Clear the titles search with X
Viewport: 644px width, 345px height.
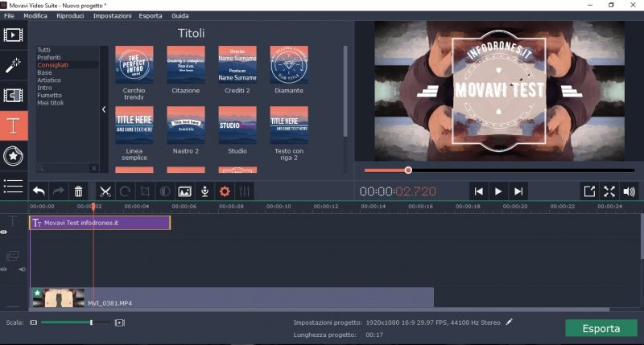[94, 168]
